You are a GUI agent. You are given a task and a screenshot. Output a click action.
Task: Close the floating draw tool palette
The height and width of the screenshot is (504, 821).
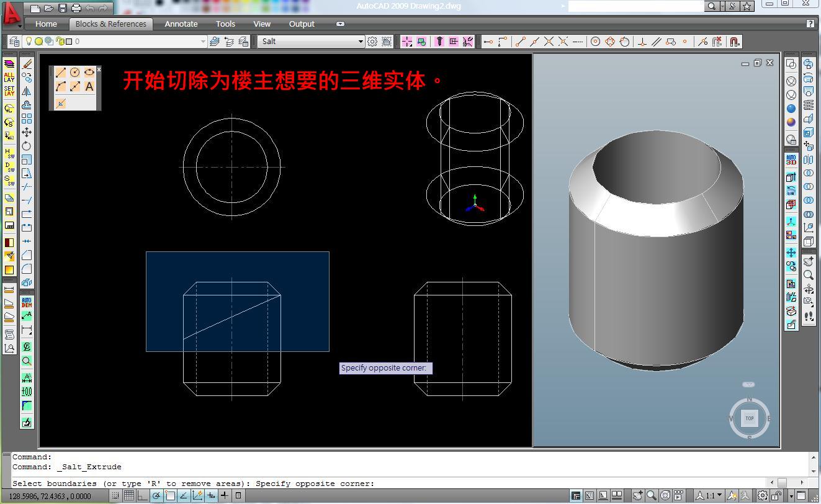[x=99, y=69]
